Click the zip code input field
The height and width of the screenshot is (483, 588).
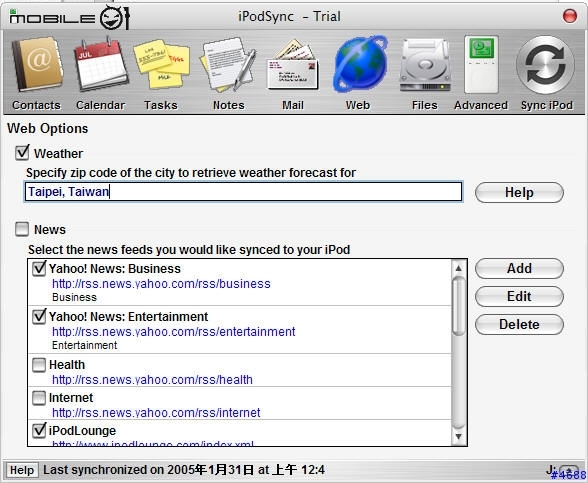(243, 192)
